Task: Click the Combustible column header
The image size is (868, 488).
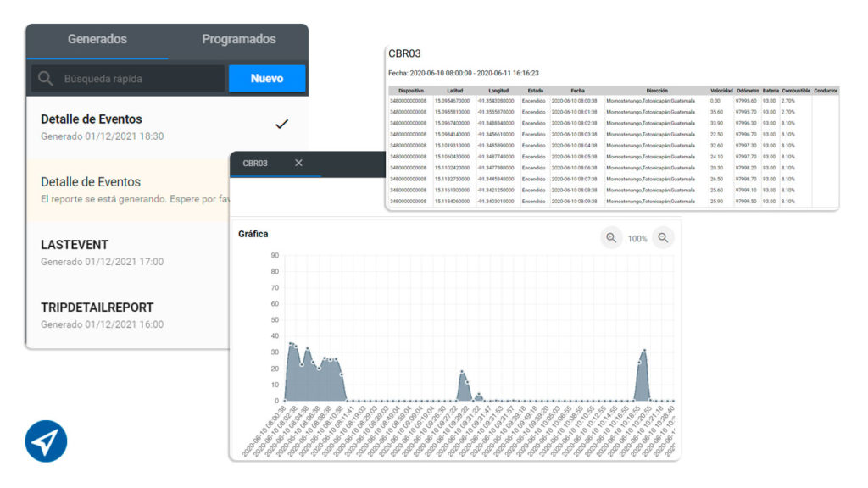Action: [x=796, y=91]
